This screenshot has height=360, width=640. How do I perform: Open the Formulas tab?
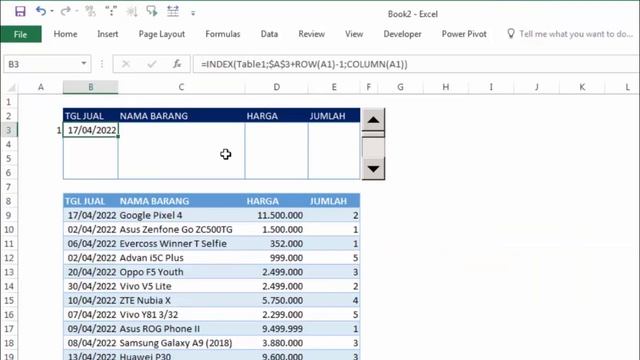tap(223, 34)
